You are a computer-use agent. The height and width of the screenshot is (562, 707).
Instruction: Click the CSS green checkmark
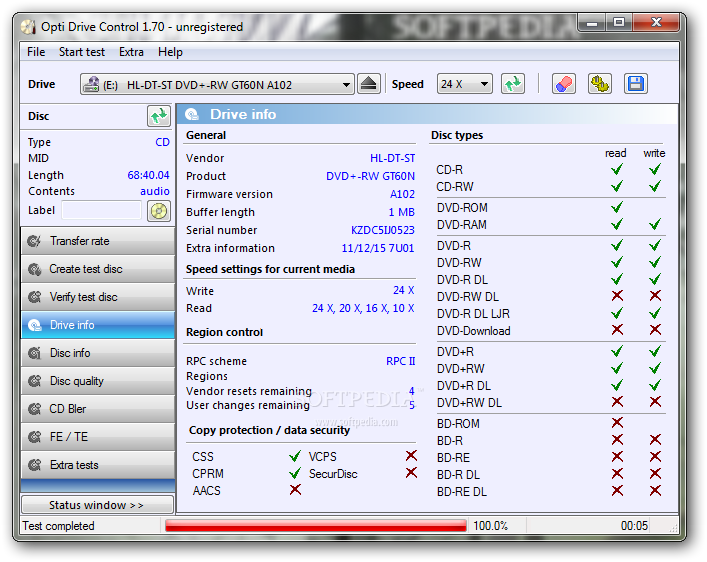click(x=295, y=456)
